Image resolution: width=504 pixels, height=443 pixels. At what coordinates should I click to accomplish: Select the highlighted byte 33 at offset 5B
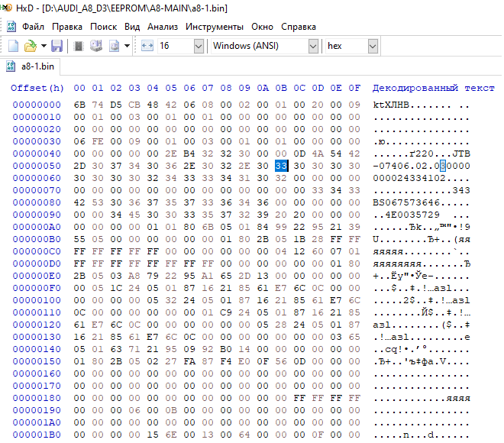point(281,166)
